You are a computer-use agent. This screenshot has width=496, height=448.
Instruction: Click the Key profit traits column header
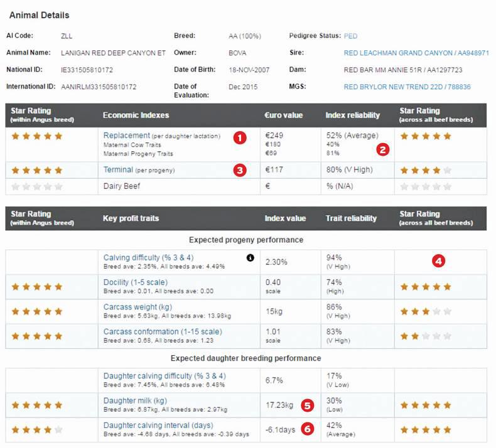tap(131, 218)
